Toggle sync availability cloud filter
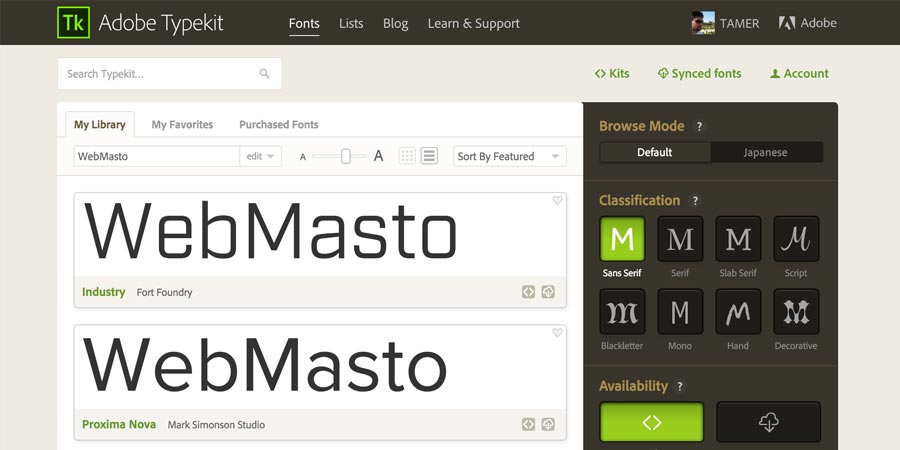The width and height of the screenshot is (900, 450). 769,422
